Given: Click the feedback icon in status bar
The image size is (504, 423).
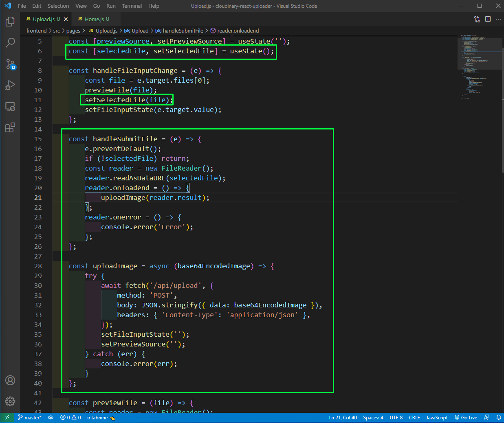Looking at the screenshot, I should click(486, 417).
